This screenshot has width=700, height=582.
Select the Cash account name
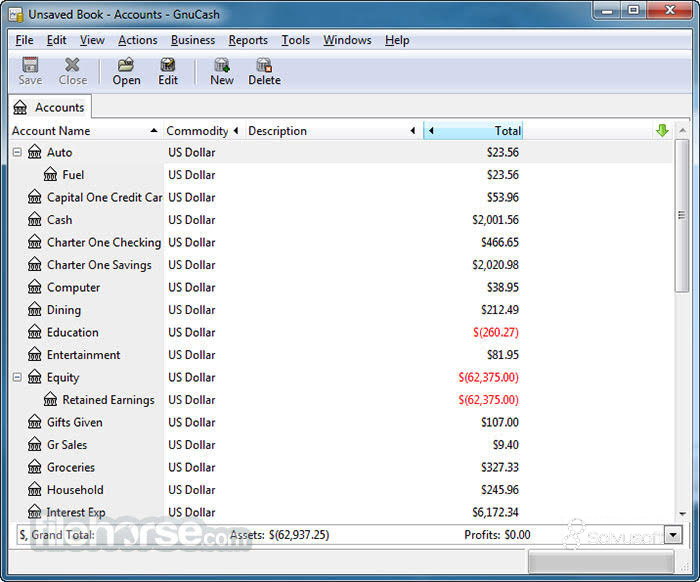pos(59,220)
